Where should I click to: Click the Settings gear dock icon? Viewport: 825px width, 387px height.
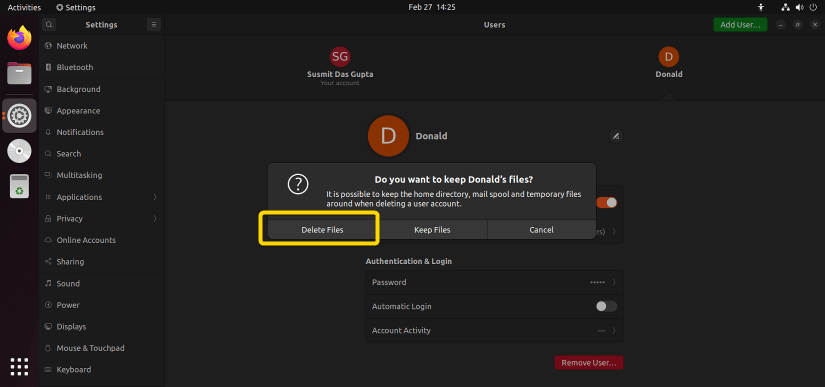coord(19,115)
